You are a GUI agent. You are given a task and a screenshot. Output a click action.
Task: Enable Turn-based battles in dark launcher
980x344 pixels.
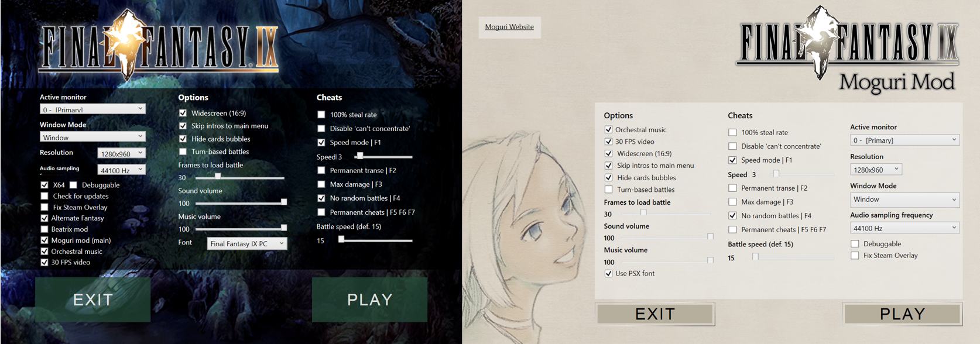click(x=183, y=152)
